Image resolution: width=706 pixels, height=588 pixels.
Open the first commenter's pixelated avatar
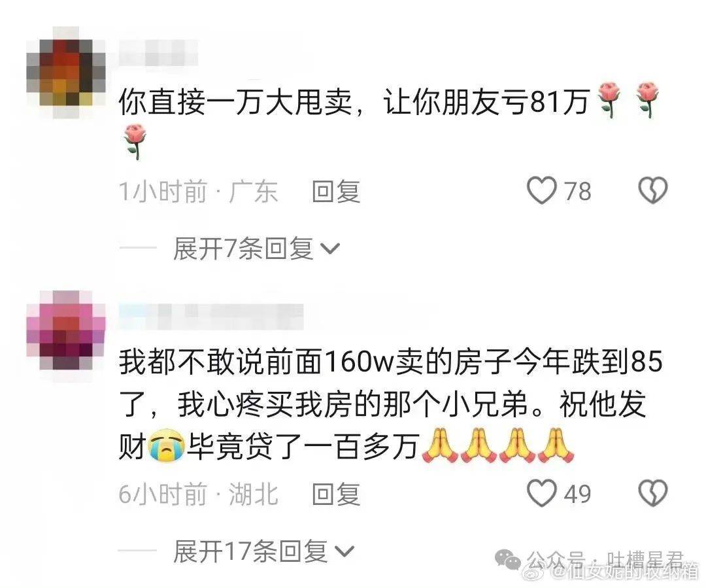(x=66, y=72)
